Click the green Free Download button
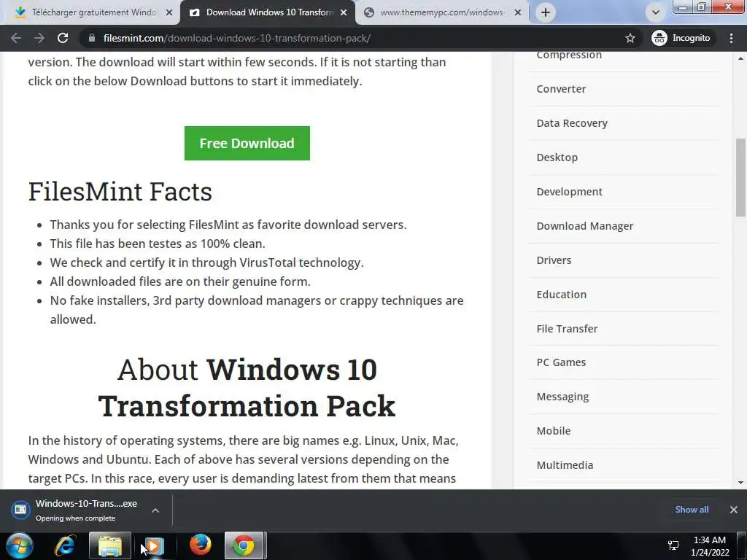 click(x=247, y=144)
